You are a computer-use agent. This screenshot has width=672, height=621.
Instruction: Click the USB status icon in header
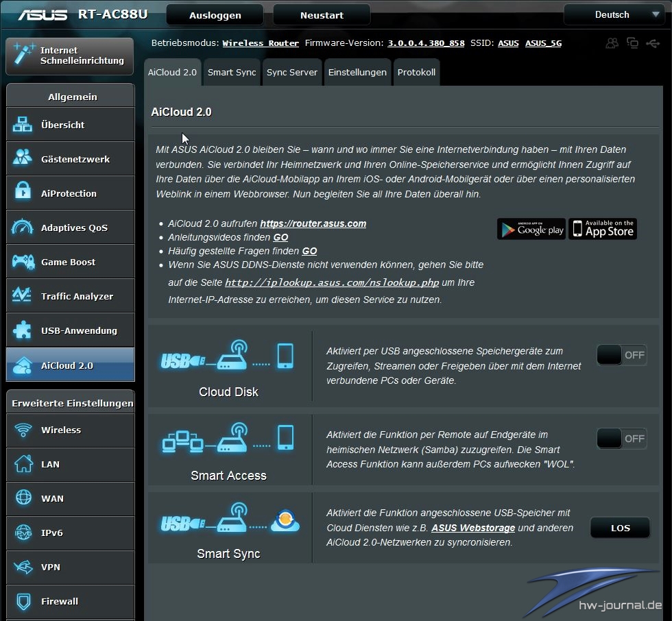(x=653, y=43)
